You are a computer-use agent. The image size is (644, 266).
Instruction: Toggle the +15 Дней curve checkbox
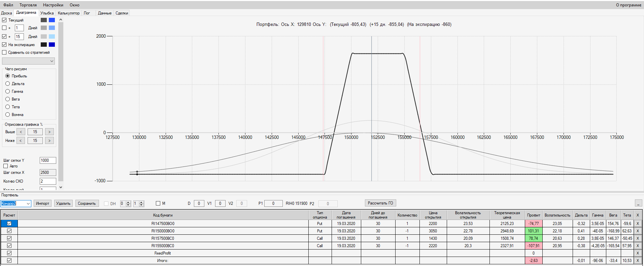coord(4,37)
